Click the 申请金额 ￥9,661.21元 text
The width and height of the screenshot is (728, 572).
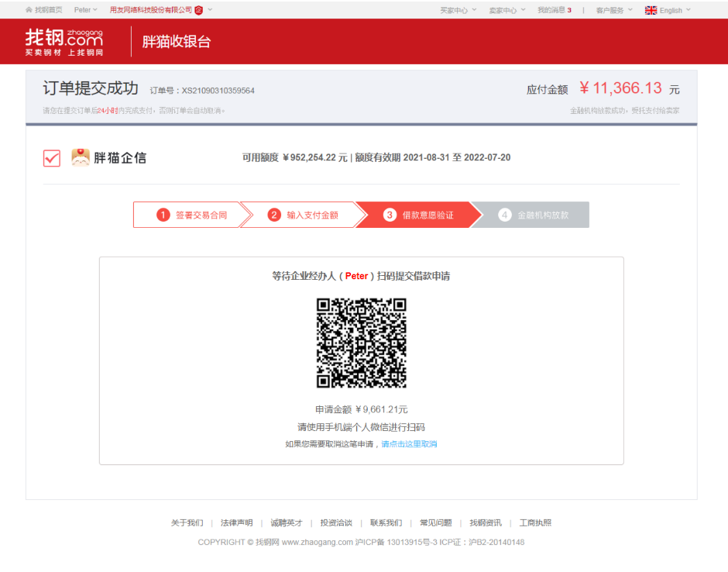click(361, 409)
